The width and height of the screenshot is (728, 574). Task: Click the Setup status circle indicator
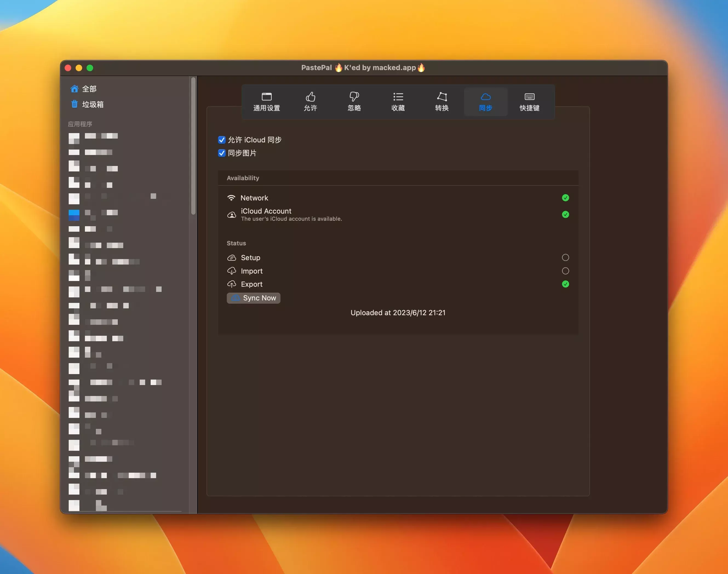565,257
